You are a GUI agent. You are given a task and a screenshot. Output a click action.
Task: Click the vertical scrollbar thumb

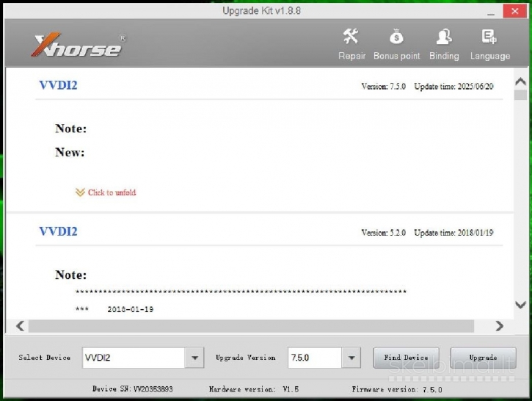(520, 95)
